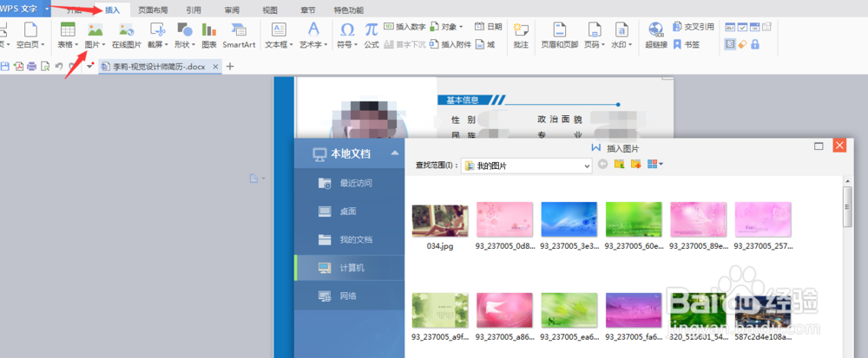Insert SmartArt graphic
The width and height of the screenshot is (868, 358).
coord(240,36)
